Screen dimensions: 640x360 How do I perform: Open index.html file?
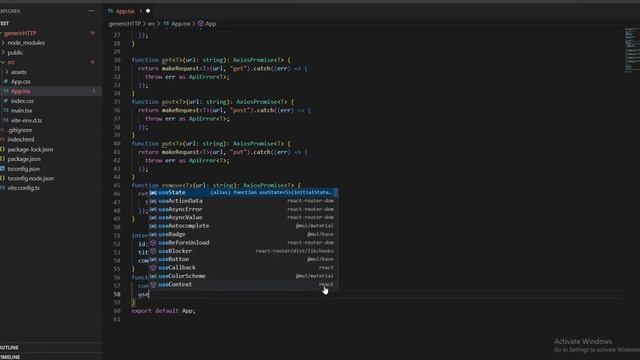coord(21,140)
